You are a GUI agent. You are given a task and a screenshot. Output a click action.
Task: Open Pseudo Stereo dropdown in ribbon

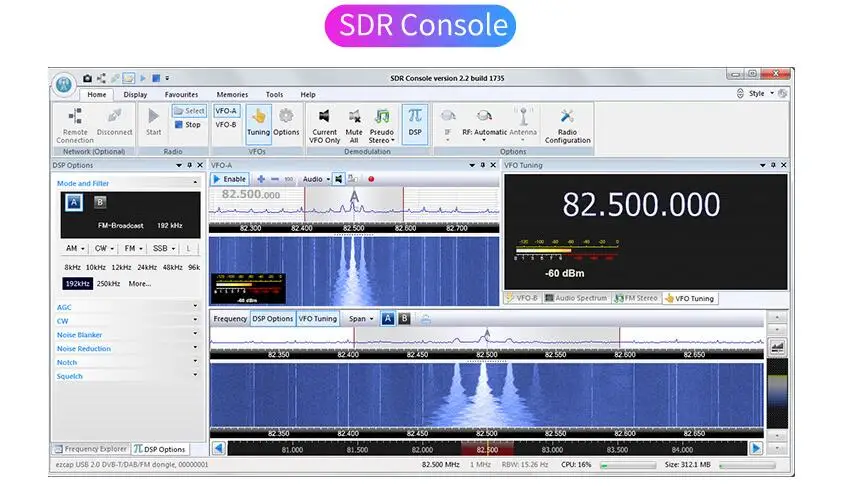click(x=382, y=126)
